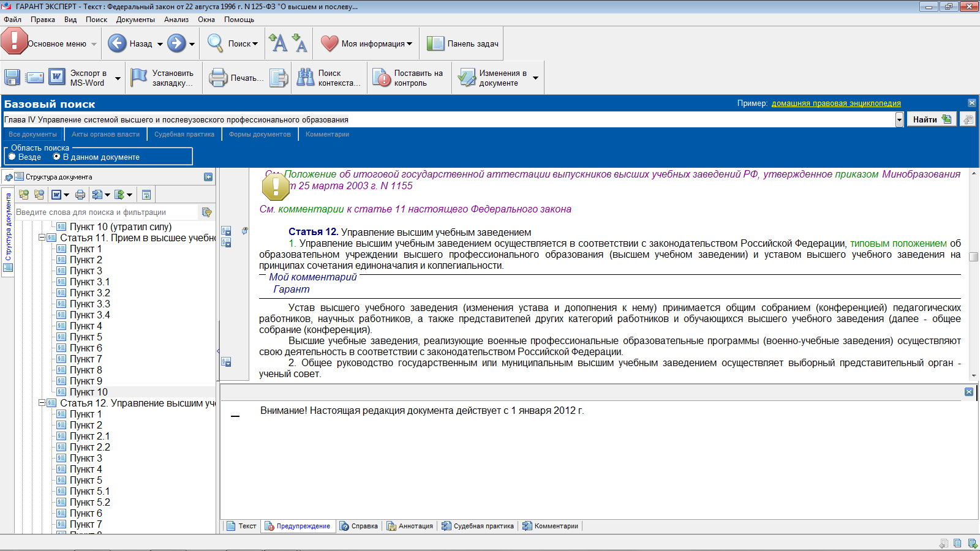Viewport: 980px width, 551px height.
Task: Close the lower warning pane
Action: pos(969,392)
